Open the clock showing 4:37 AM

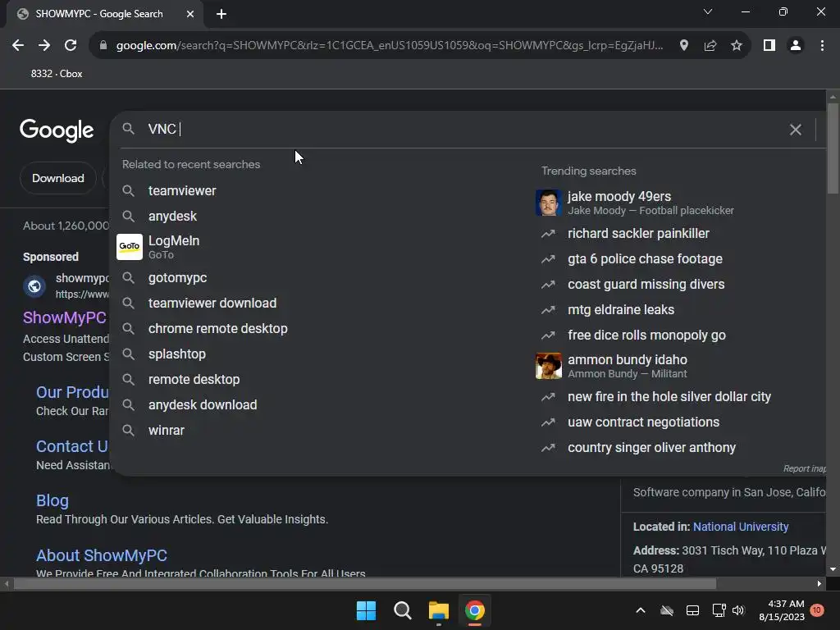(x=782, y=610)
